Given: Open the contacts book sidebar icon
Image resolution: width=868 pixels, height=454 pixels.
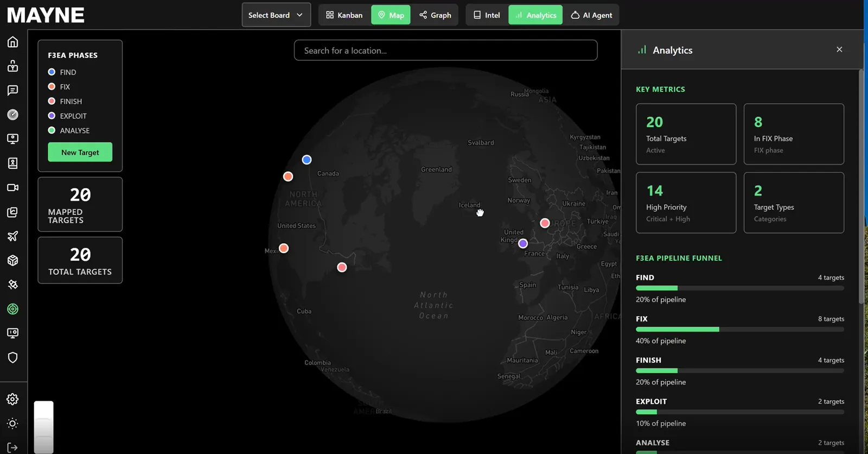Looking at the screenshot, I should [12, 163].
